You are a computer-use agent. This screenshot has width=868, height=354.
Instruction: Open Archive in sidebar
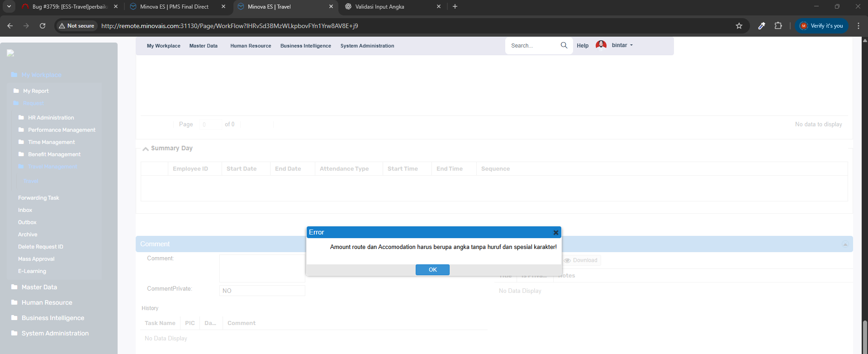click(28, 234)
